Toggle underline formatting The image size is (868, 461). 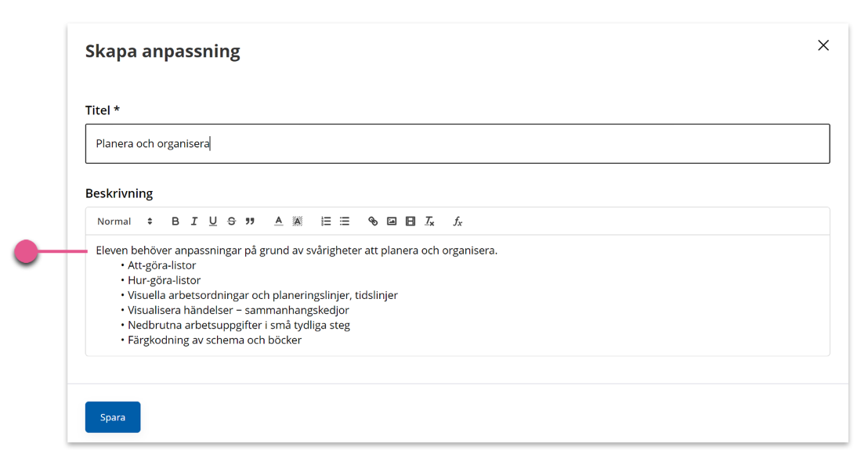tap(212, 221)
